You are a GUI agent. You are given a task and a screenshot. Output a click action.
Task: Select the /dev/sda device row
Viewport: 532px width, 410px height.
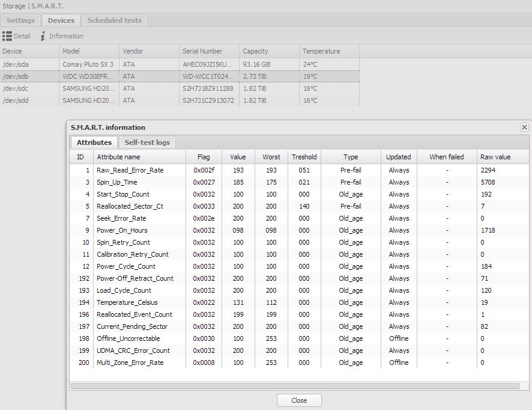180,64
